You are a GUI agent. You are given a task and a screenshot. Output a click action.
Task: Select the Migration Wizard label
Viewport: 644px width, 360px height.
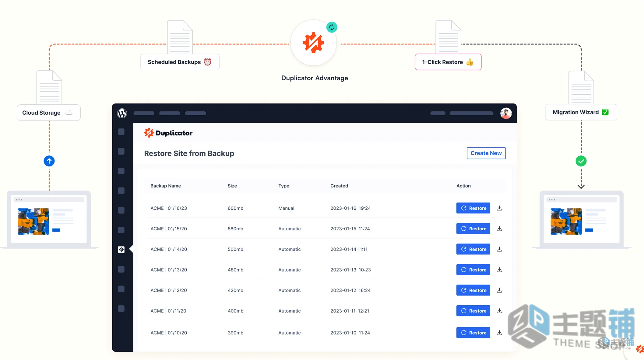tap(581, 112)
